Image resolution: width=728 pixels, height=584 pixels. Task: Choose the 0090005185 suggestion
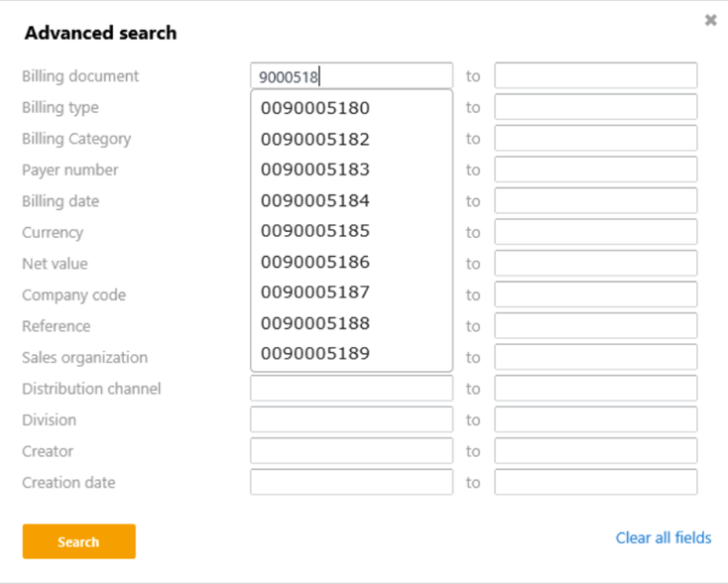(315, 231)
